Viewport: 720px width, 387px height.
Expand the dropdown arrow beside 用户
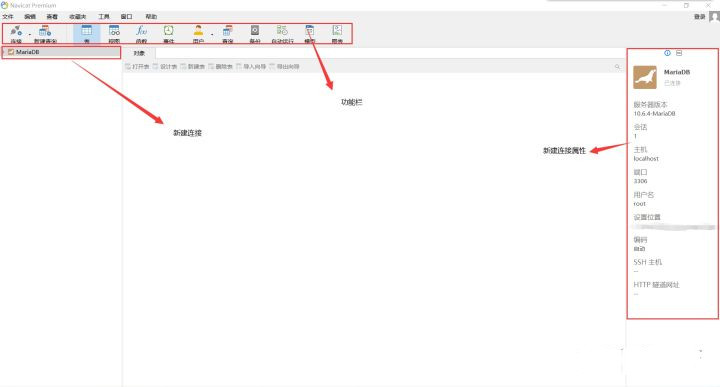click(212, 34)
